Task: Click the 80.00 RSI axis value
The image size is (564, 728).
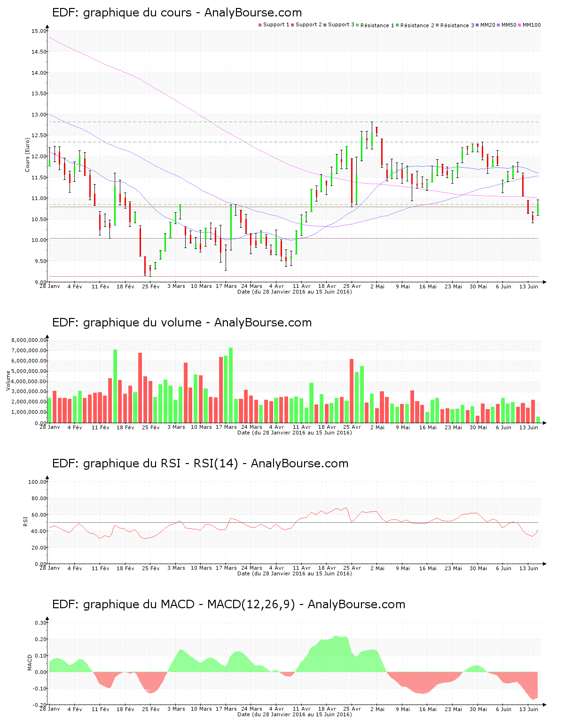Action: 39,498
